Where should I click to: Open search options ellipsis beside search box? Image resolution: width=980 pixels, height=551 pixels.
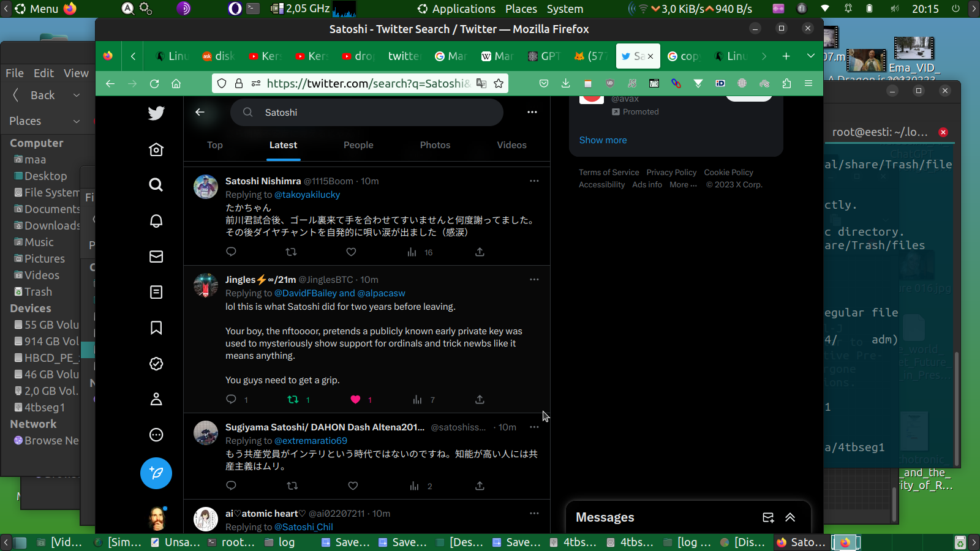(x=532, y=112)
